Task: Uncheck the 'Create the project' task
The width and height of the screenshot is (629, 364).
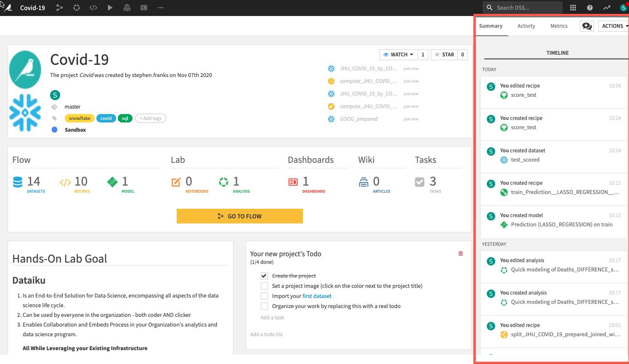Action: pyautogui.click(x=264, y=276)
